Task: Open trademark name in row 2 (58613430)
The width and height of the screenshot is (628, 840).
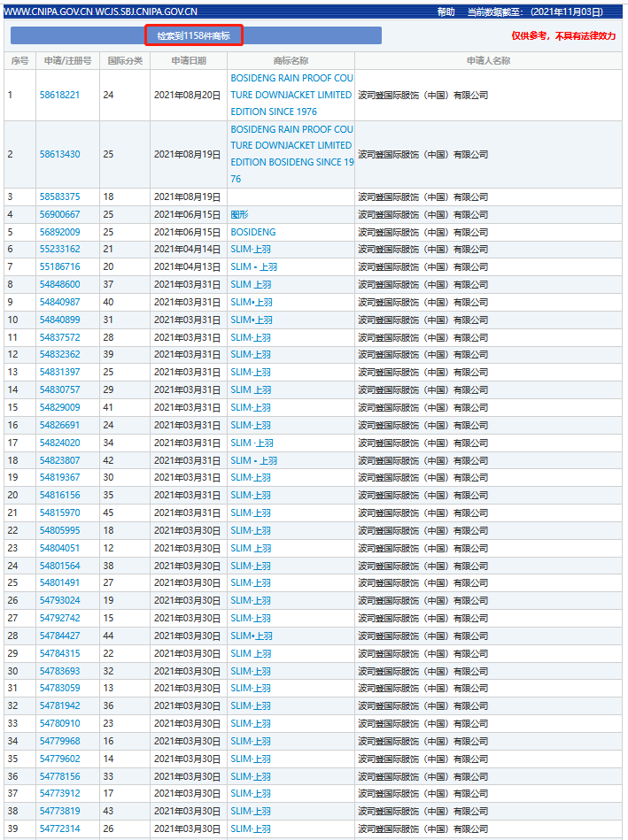Action: (291, 154)
